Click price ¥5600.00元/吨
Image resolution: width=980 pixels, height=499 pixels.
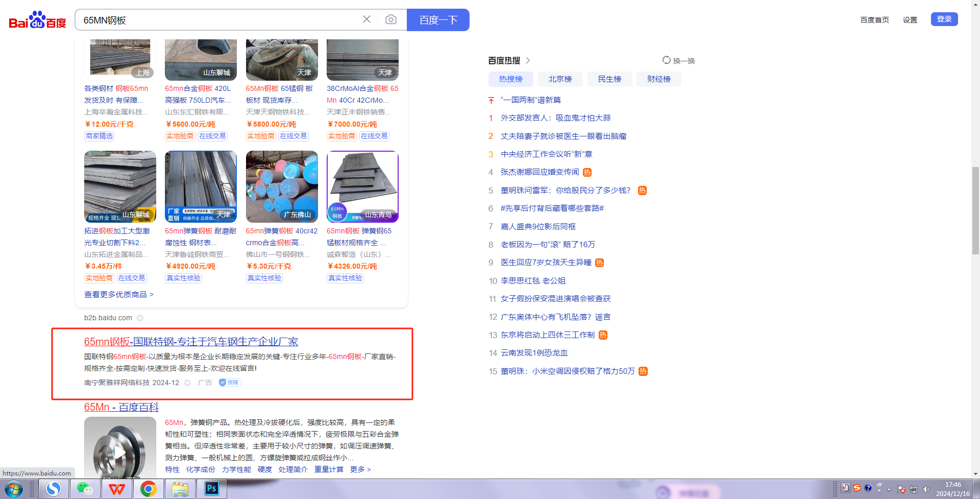coord(190,124)
